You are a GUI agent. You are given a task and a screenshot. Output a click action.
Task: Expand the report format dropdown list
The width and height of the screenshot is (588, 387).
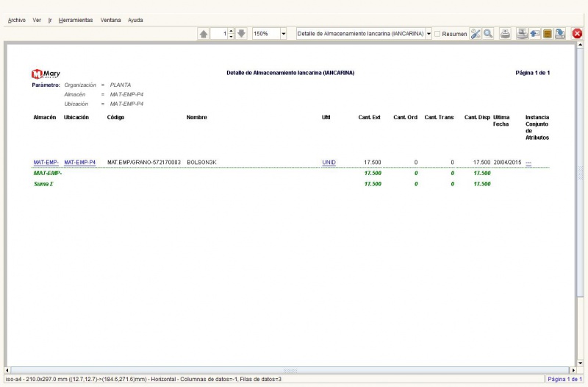click(x=429, y=34)
